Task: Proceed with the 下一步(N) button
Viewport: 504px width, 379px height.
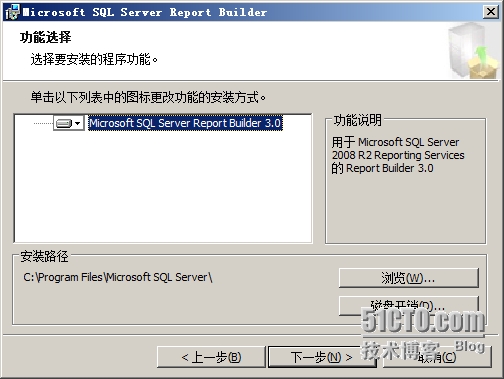Action: pos(322,357)
